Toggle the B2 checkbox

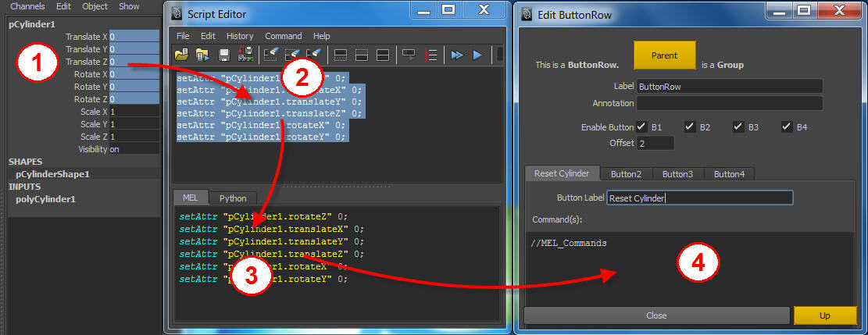[x=690, y=127]
